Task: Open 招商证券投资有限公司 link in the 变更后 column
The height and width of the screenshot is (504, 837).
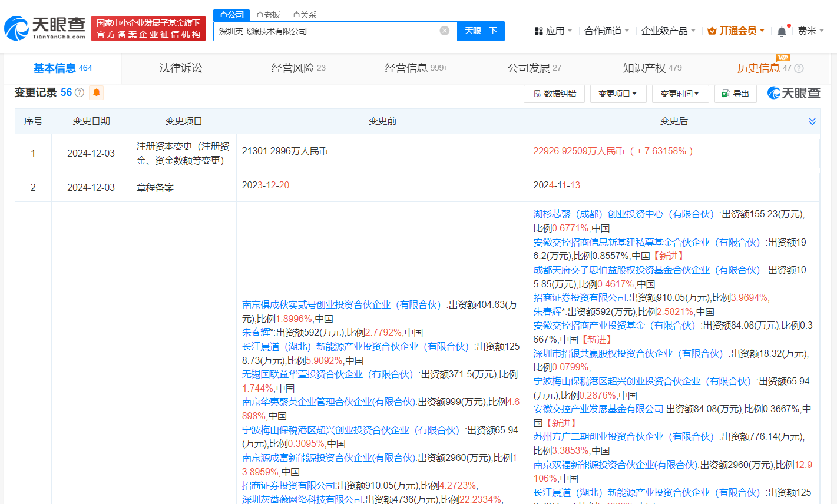Action: tap(580, 298)
